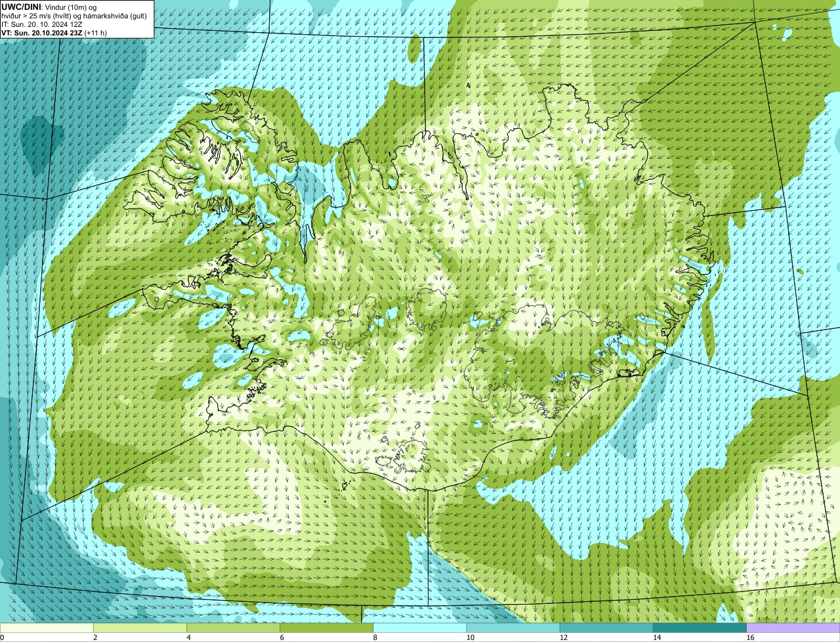Viewport: 840px width, 642px height.
Task: Click the 'hviður > 25 m/s (hvítt)' description line
Action: pyautogui.click(x=74, y=15)
